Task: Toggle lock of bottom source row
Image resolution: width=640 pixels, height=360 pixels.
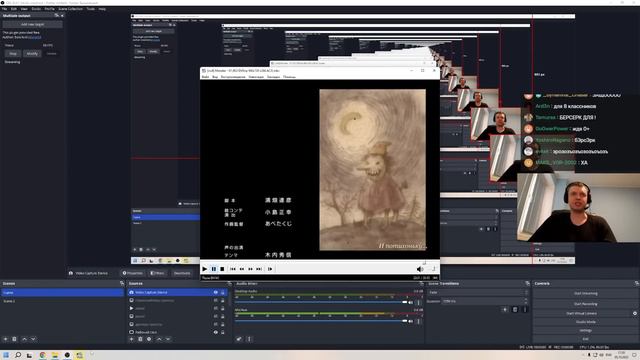Action: coord(222,332)
